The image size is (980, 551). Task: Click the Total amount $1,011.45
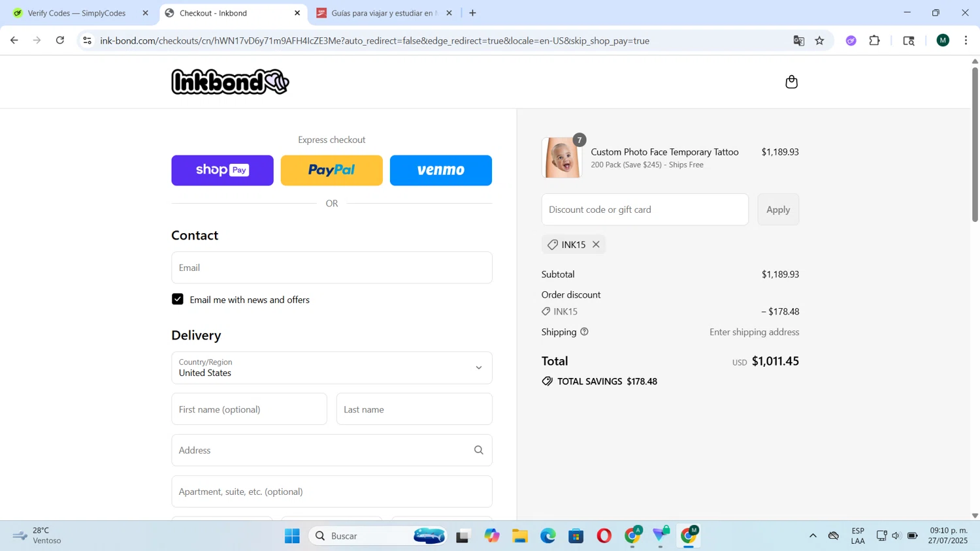point(775,361)
